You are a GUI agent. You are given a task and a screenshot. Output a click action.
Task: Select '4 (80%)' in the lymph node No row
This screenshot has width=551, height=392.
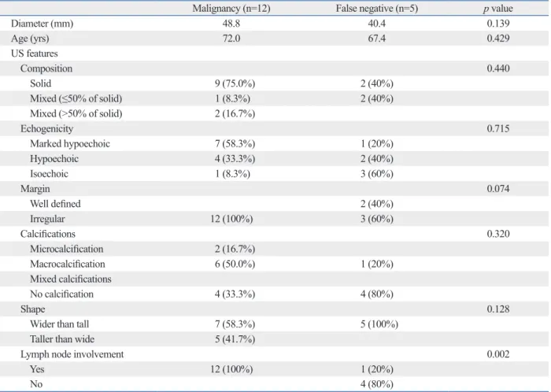tap(377, 384)
